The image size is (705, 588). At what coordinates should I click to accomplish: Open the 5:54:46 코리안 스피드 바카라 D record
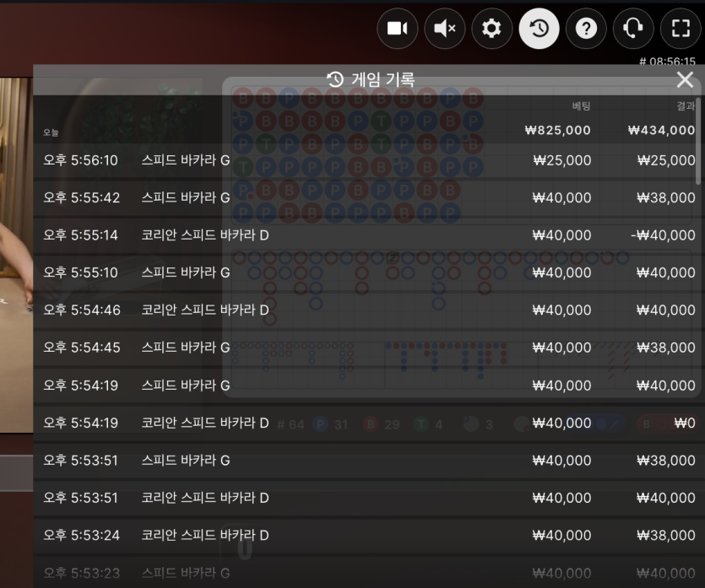[364, 310]
